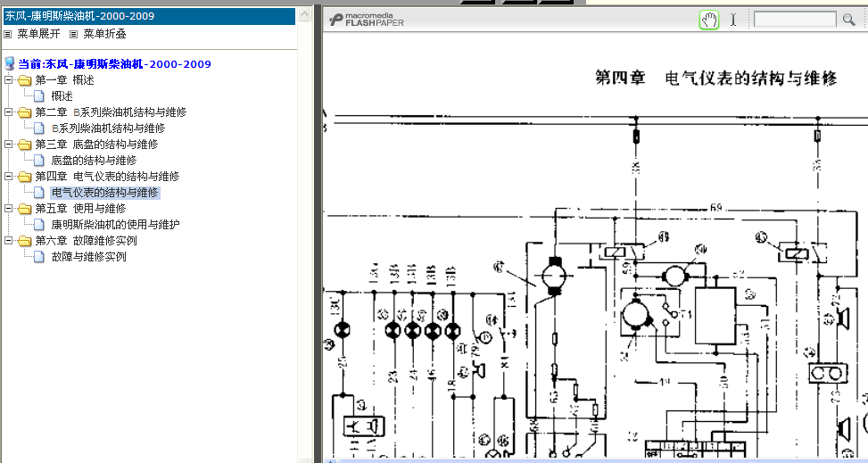Click the page icon beside 故障与维修实例
Viewport: 868px width, 463px height.
[x=38, y=257]
